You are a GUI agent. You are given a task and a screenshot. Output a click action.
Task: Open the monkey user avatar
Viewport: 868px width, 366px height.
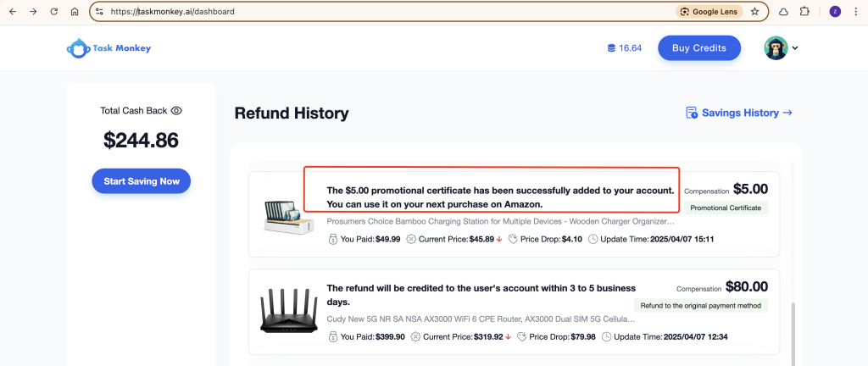[776, 48]
